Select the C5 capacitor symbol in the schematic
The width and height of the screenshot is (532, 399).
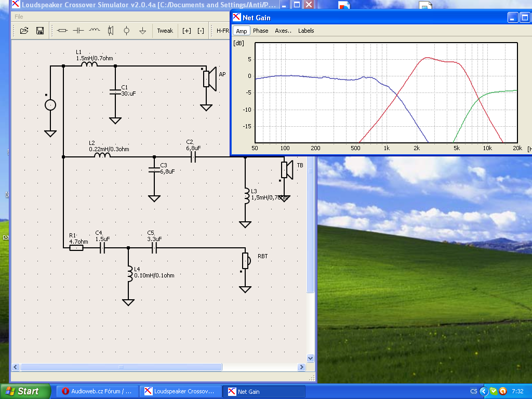click(x=154, y=248)
